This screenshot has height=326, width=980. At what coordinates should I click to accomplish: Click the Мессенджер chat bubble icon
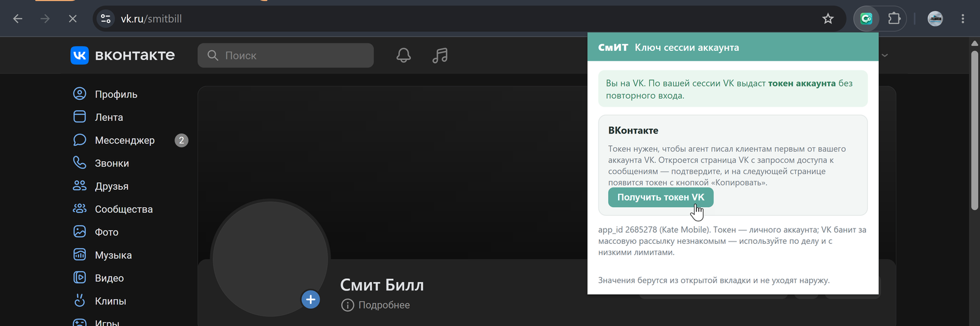(80, 140)
